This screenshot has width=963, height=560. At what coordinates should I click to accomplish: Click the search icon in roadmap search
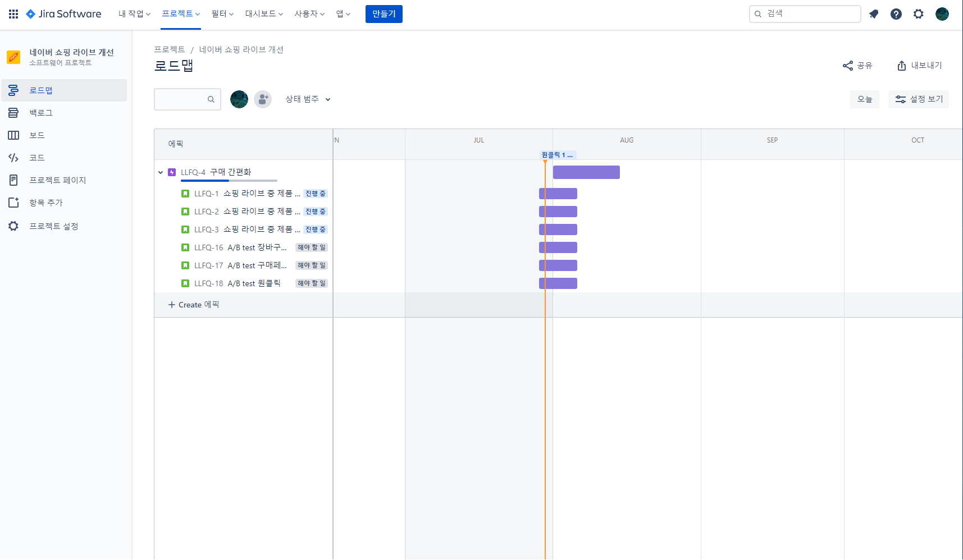[x=211, y=99]
